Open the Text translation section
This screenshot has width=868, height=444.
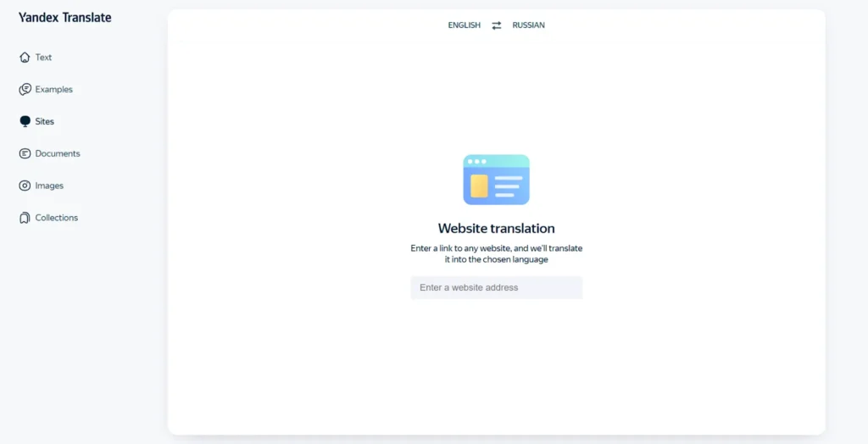[43, 57]
